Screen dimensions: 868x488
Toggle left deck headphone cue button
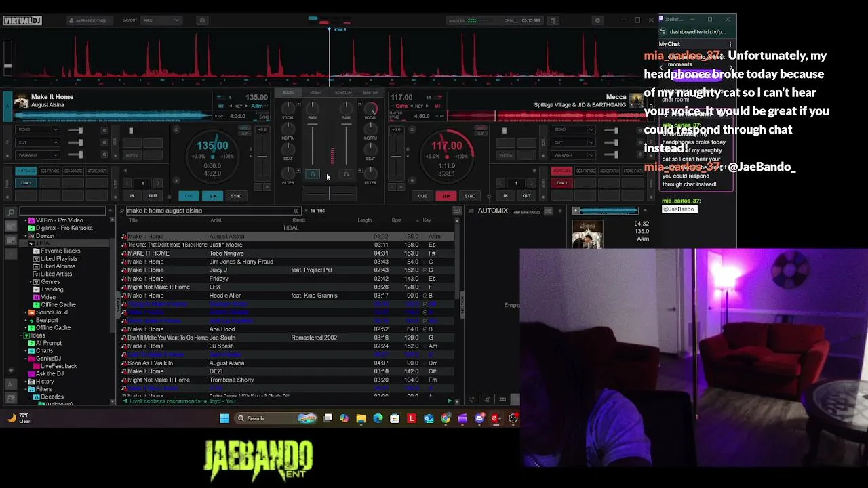[x=313, y=174]
